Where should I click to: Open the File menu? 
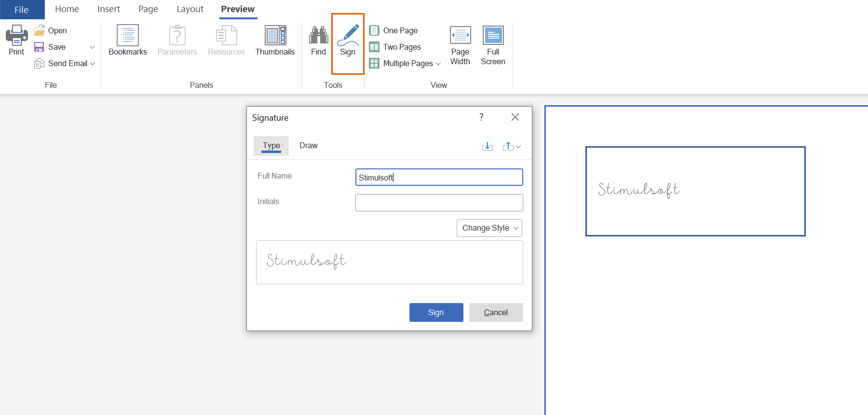[x=22, y=10]
